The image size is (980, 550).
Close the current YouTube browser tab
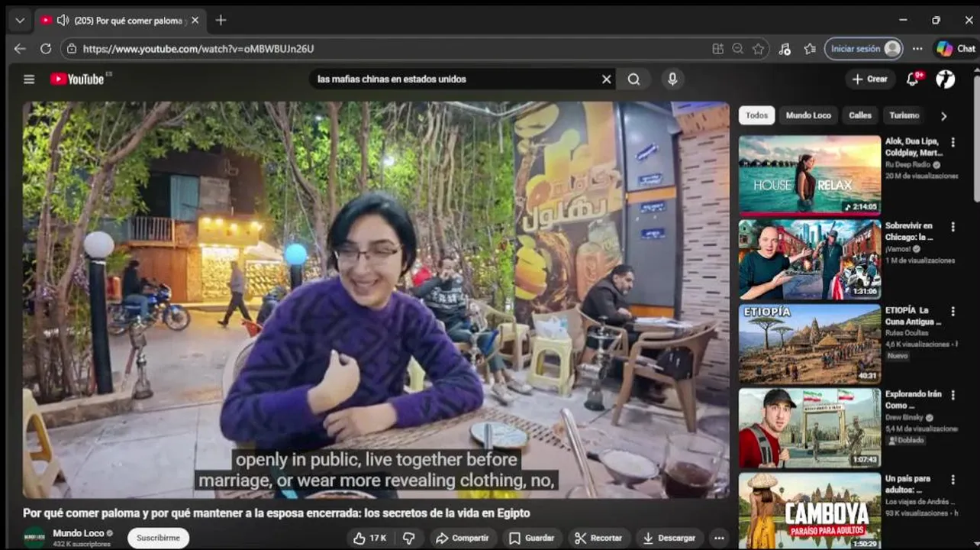(195, 20)
